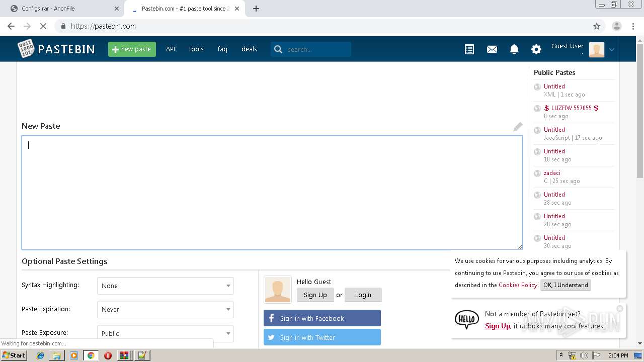Stop loading the page
This screenshot has height=362, width=644.
click(43, 26)
